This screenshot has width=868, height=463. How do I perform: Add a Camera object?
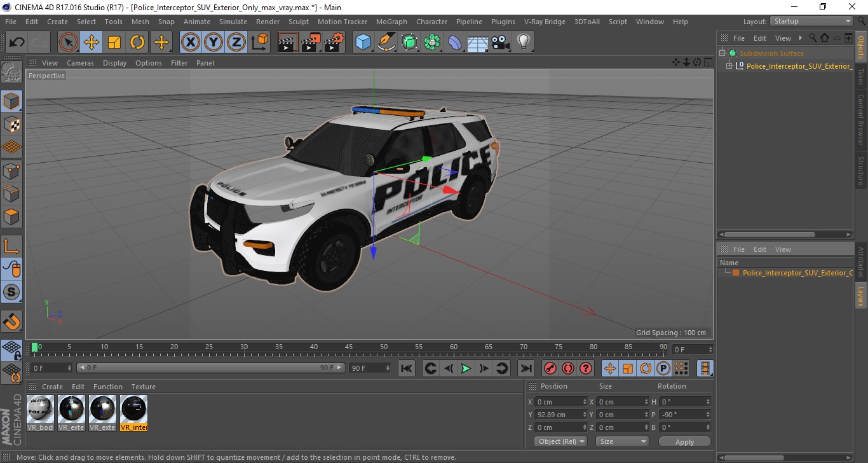[501, 43]
